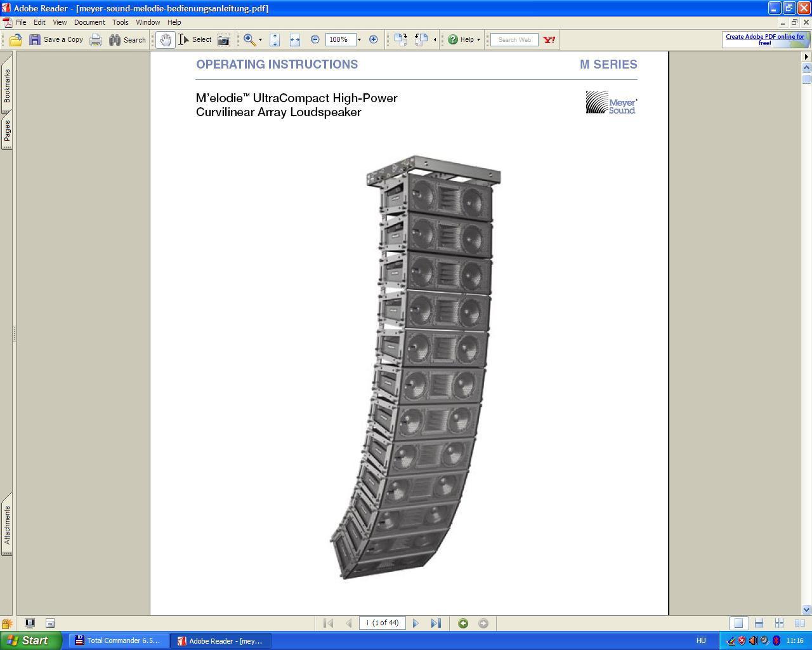Open Search with the binoculars button
Viewport: 812px width, 650px height.
pyautogui.click(x=128, y=40)
